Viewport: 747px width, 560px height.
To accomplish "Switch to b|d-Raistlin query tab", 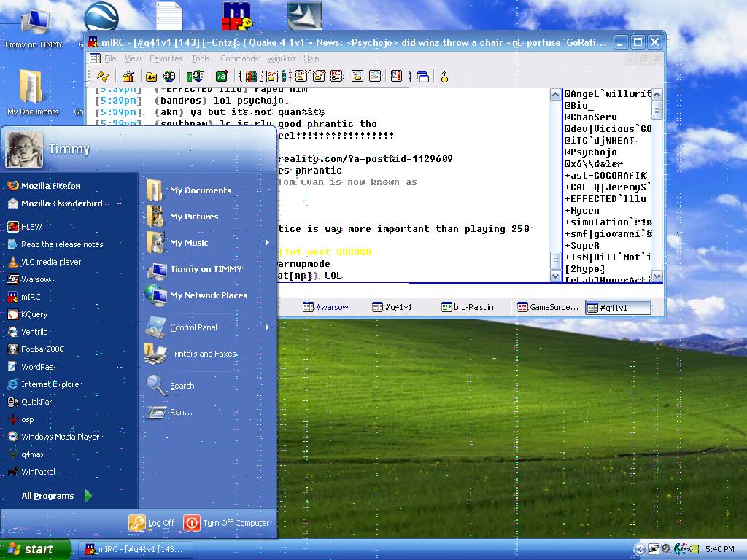I will (x=468, y=307).
